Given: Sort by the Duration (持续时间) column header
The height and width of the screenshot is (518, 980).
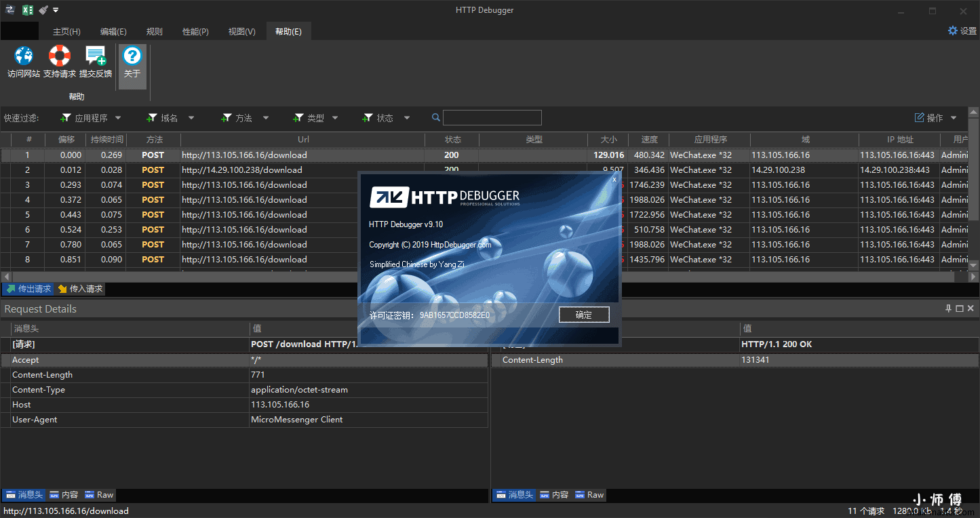Looking at the screenshot, I should [107, 140].
